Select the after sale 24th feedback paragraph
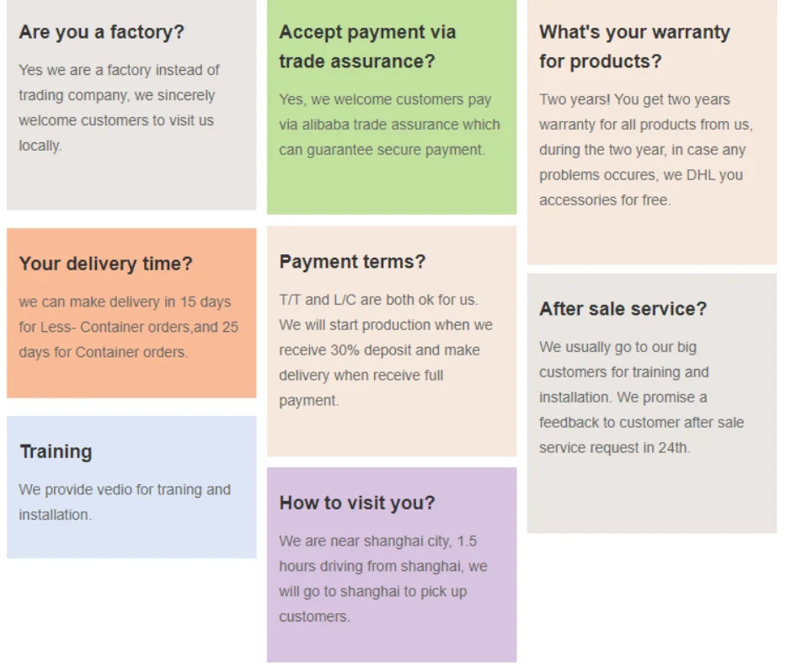The image size is (786, 672). tap(642, 397)
